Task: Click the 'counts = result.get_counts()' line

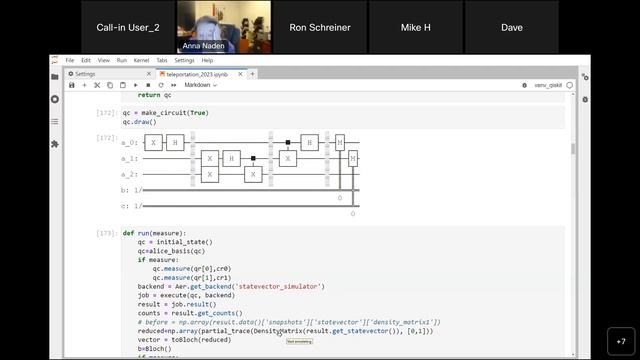Action: coord(190,313)
